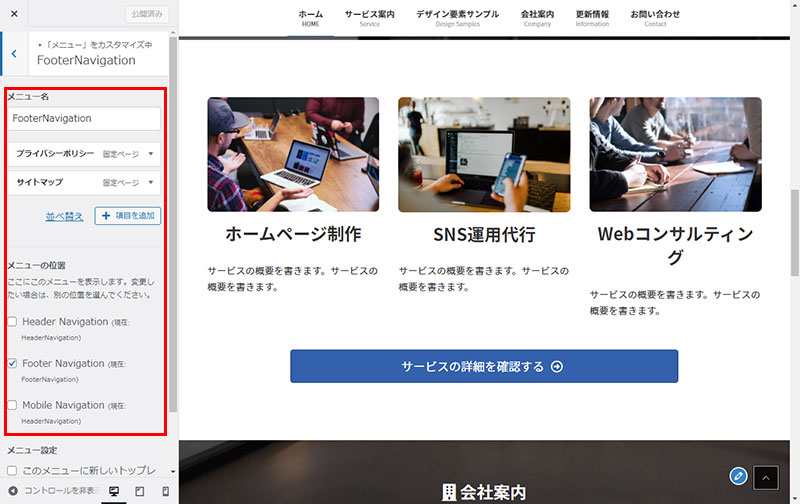Tick the auto-add new top-level pages checkbox
This screenshot has width=800, height=504.
coord(12,470)
